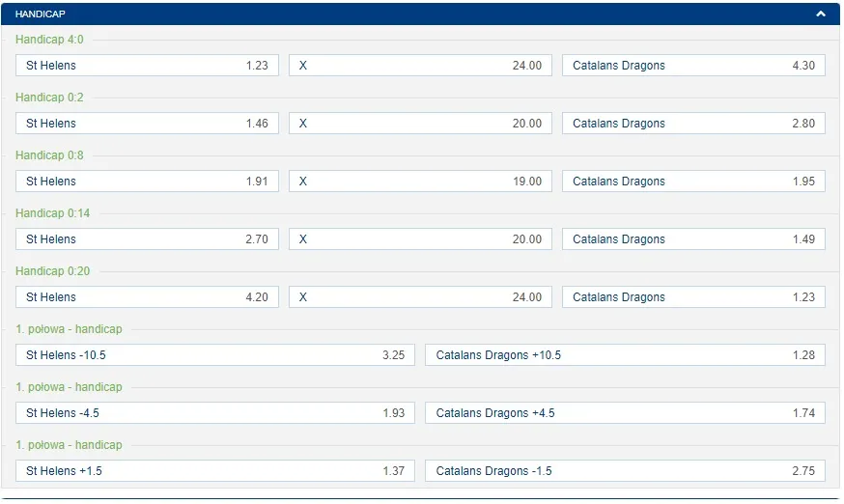Choose Catalans Dragons at 4.30 in Handicap 4:0

(693, 65)
